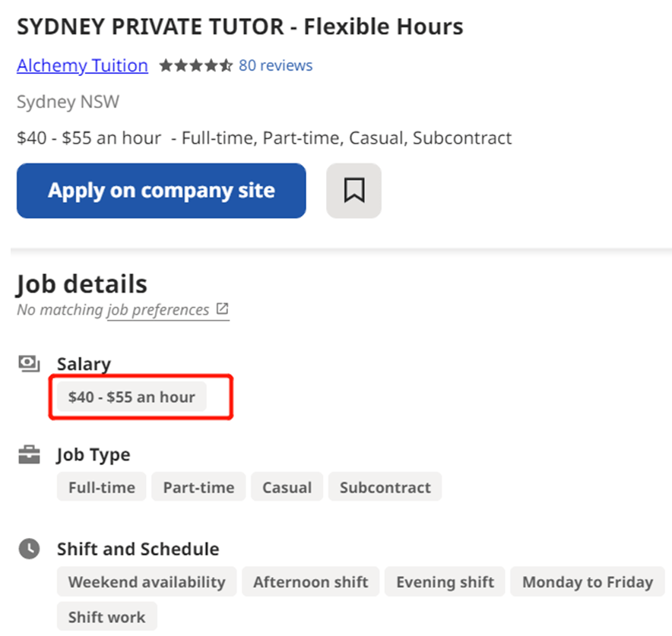Apply on company site
The image size is (672, 636).
click(161, 191)
